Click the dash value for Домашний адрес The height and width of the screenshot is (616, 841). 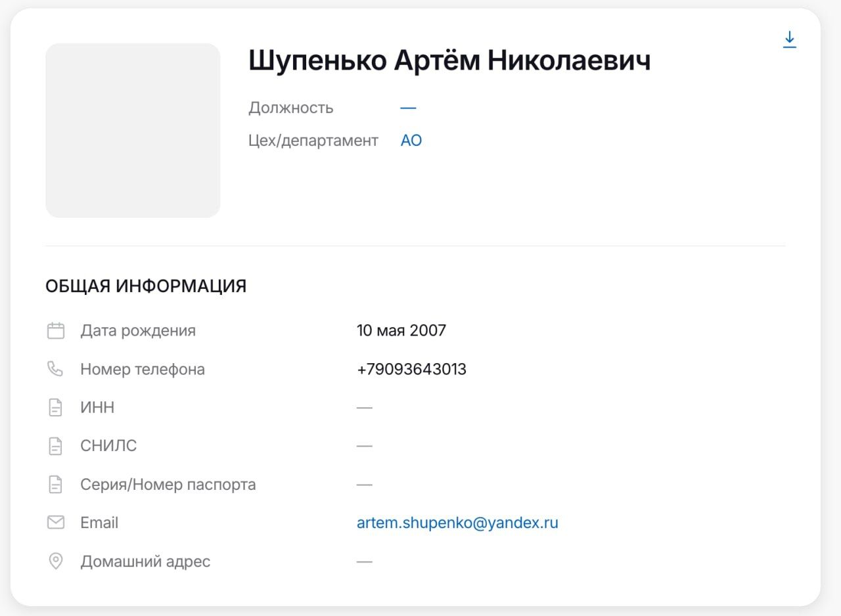365,561
